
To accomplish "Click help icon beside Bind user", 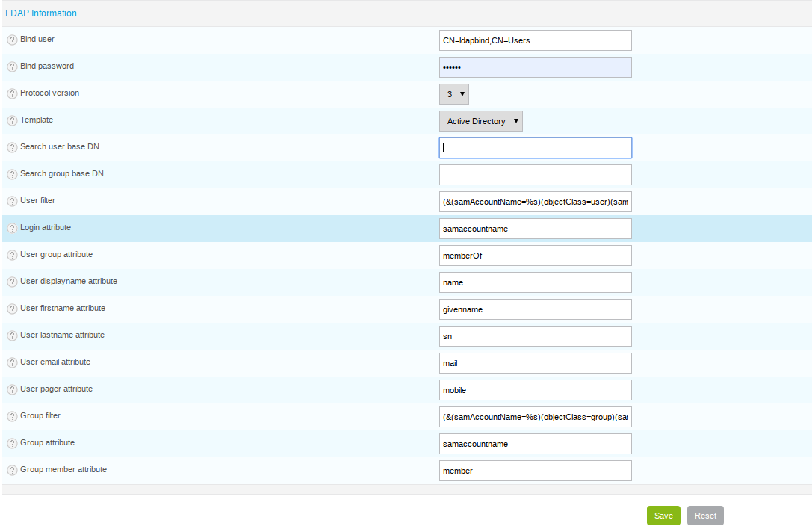I will coord(12,40).
